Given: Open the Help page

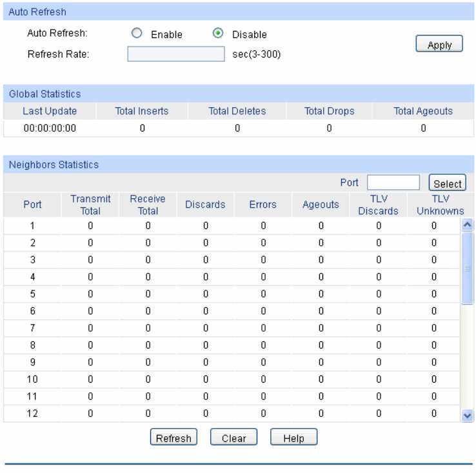Looking at the screenshot, I should coord(293,438).
